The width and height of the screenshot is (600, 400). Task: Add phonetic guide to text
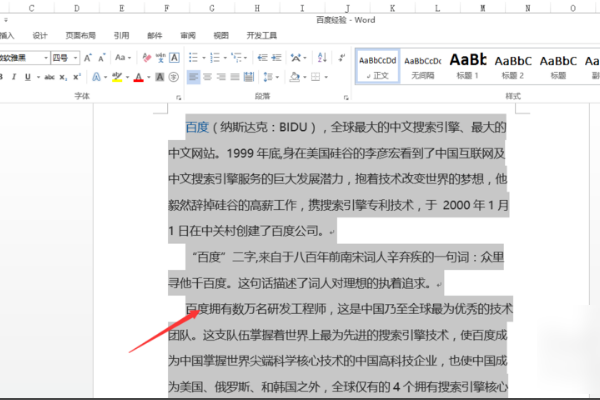point(161,58)
